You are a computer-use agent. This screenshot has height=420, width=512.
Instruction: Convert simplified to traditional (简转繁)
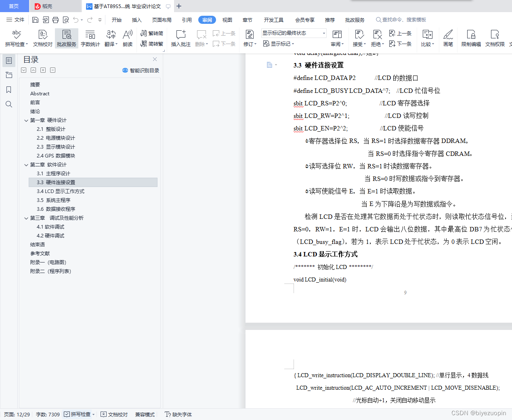(x=152, y=44)
